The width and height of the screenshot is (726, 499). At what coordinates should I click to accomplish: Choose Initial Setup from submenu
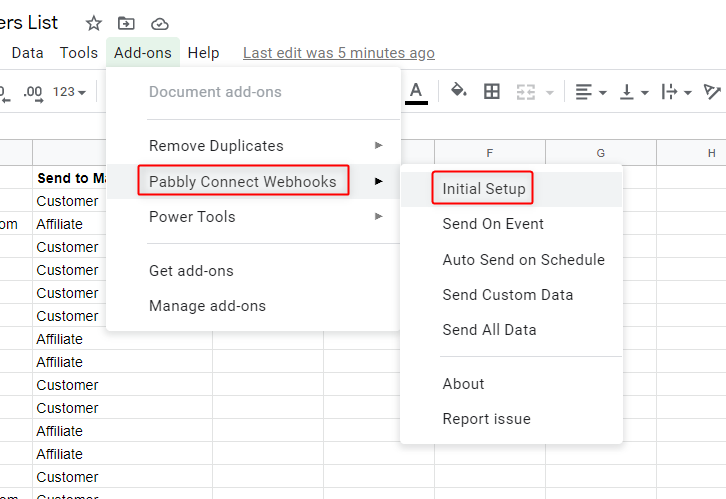[511, 189]
